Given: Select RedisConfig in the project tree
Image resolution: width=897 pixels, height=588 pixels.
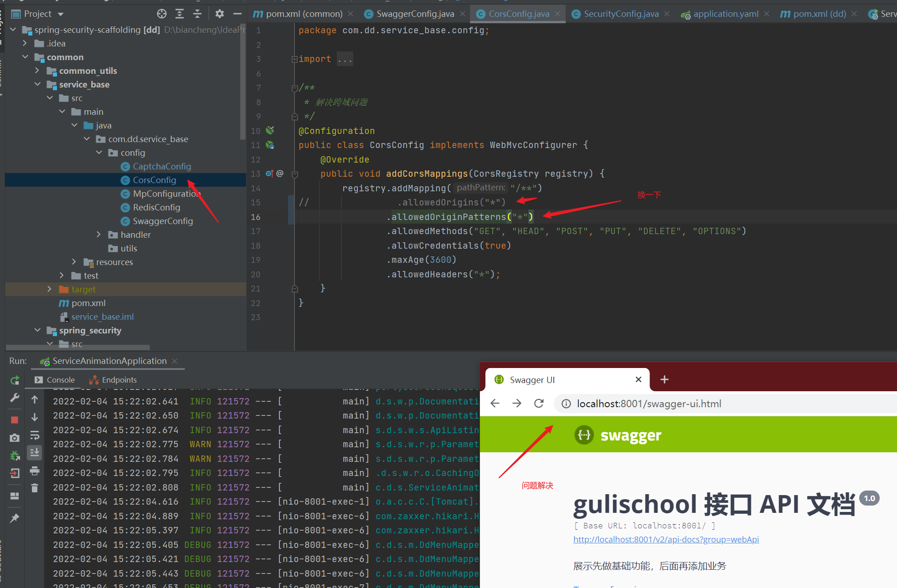Looking at the screenshot, I should (x=156, y=207).
